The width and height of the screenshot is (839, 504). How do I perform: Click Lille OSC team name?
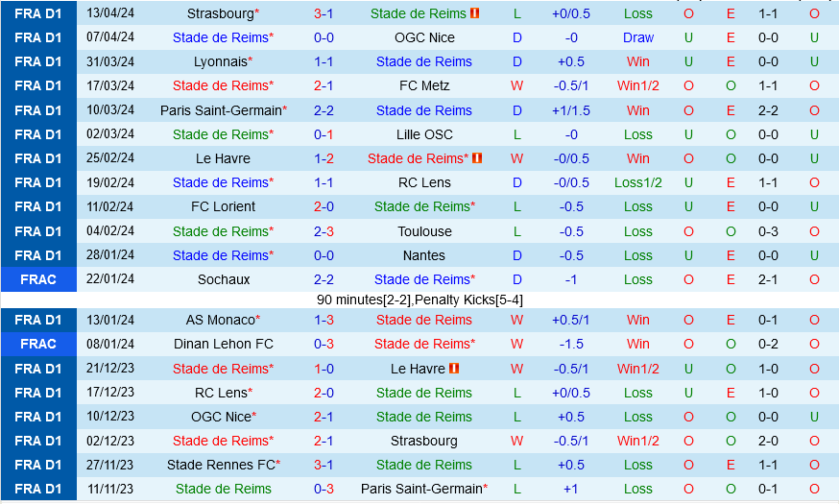424,134
